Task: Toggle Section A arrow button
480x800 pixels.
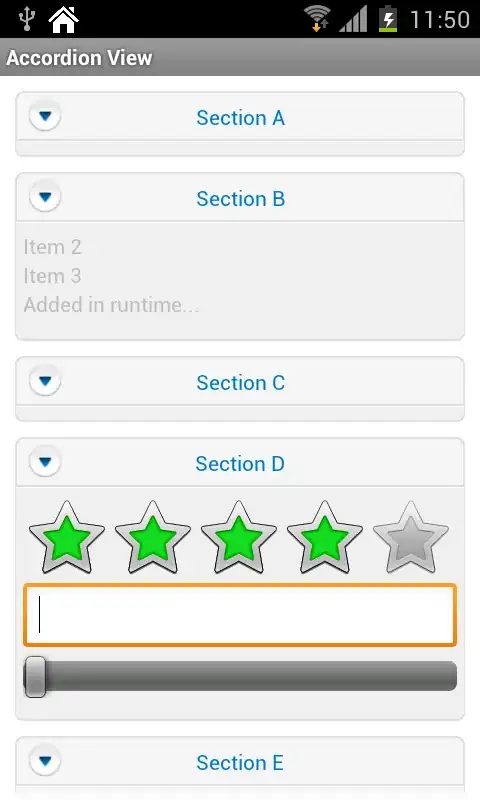Action: [45, 116]
